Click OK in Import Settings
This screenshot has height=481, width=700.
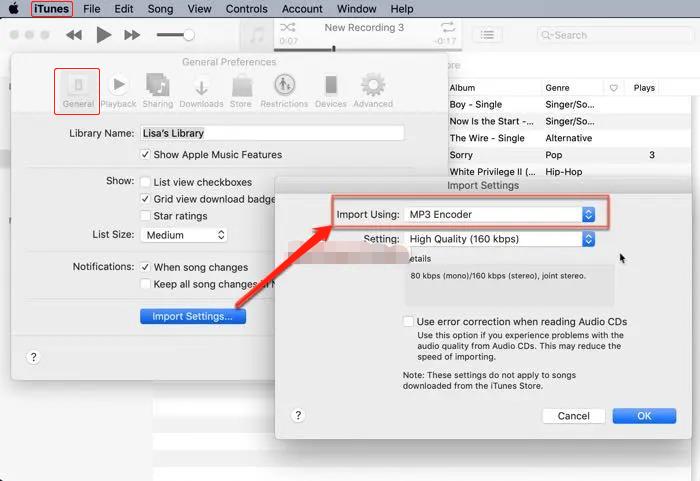(x=644, y=416)
